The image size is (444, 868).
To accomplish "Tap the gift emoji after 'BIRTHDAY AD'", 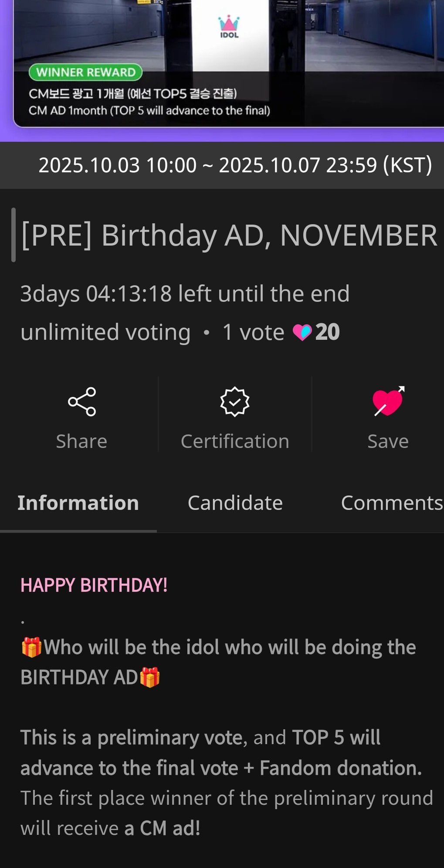I will (149, 677).
